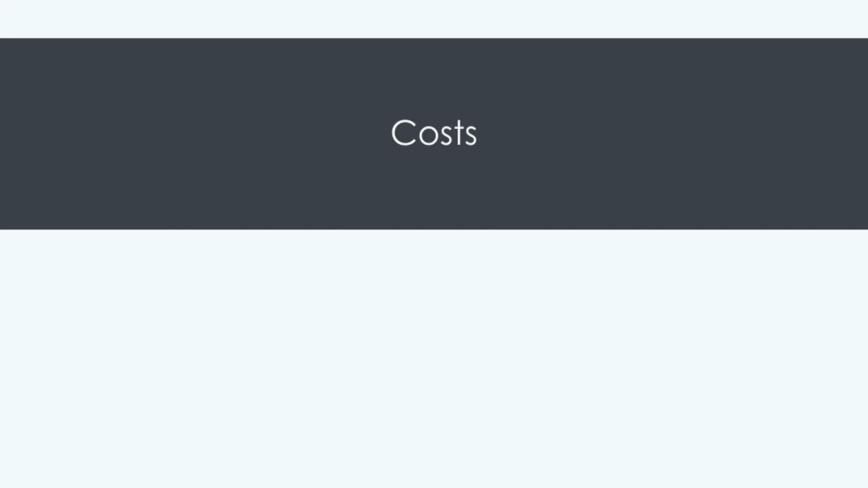Click the top edge of the dark banner
The height and width of the screenshot is (488, 868).
click(434, 39)
